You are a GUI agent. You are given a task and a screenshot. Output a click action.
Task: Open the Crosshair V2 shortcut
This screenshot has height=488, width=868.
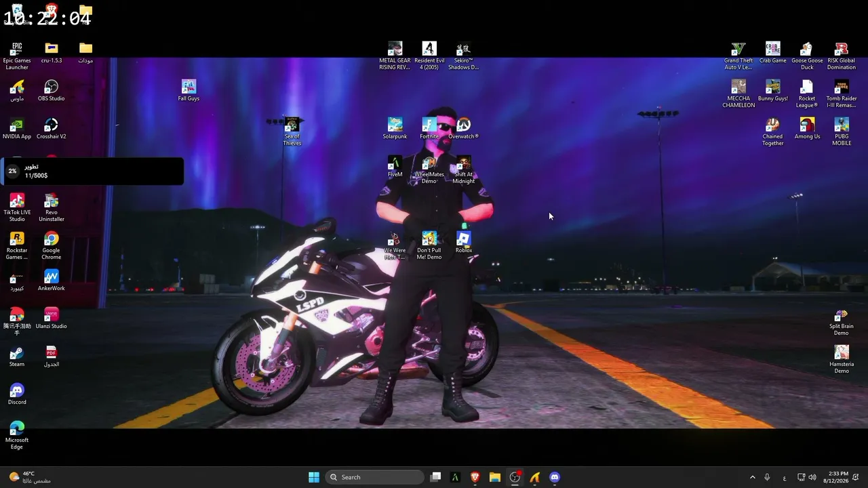[52, 129]
